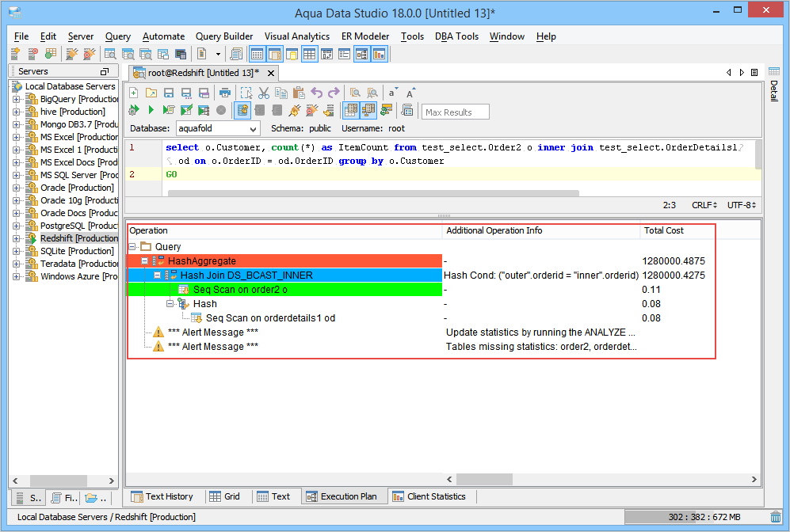
Task: Toggle the show execution plan tree icon in query toolbar
Action: click(x=368, y=110)
